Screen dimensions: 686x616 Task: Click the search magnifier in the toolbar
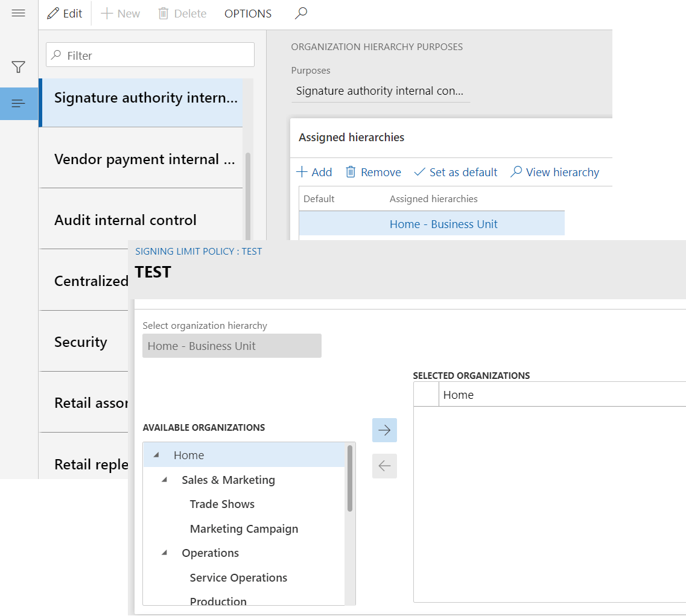(301, 13)
